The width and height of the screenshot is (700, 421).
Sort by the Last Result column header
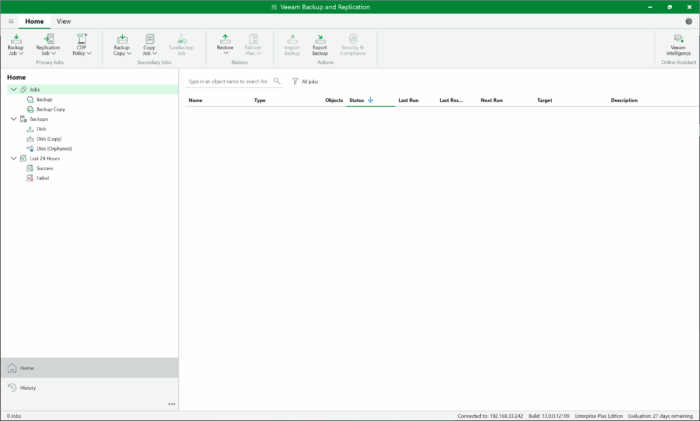(x=451, y=100)
